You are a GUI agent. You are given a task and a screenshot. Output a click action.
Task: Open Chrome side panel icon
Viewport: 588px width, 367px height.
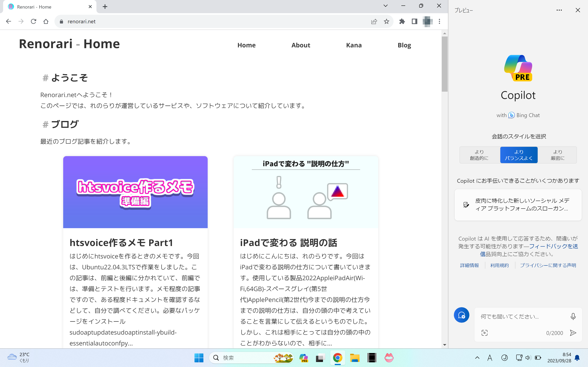(415, 21)
